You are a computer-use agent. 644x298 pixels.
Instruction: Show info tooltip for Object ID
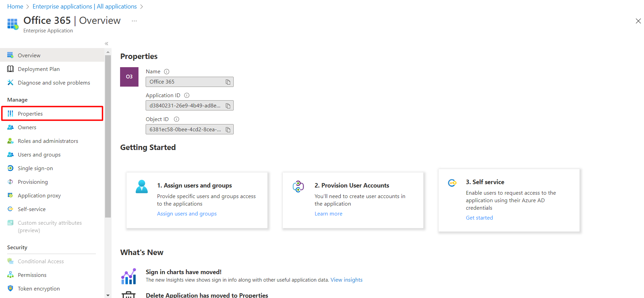[176, 119]
